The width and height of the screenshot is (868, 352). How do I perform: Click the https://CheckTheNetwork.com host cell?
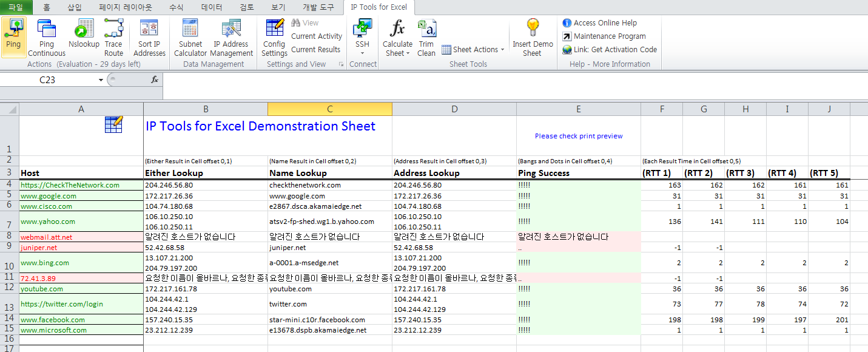81,185
